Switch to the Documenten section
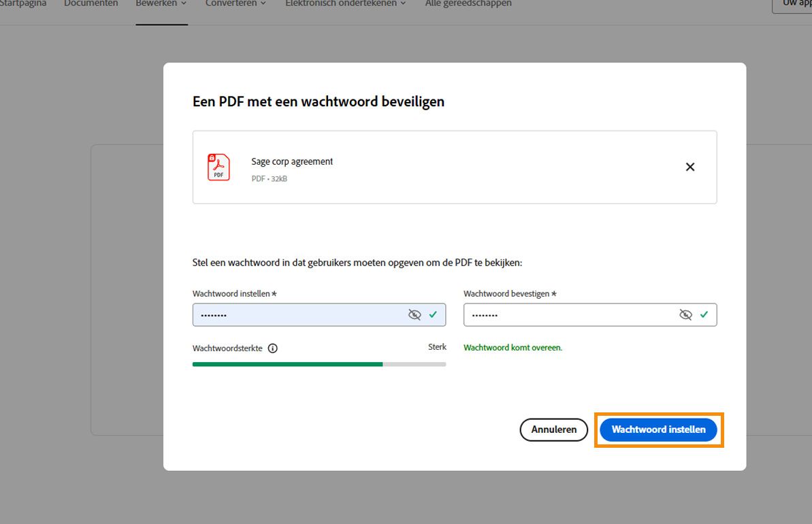The height and width of the screenshot is (524, 812). point(91,3)
